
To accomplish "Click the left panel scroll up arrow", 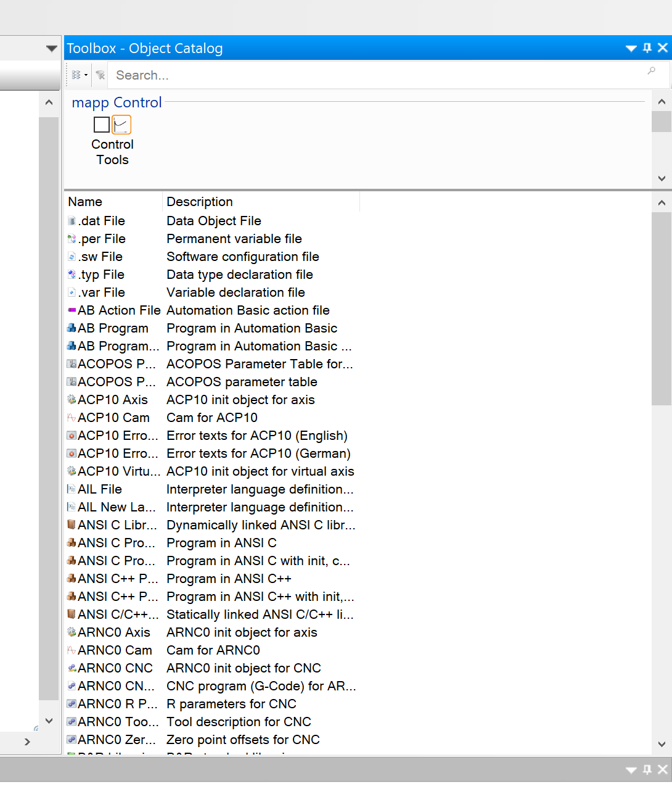I will click(49, 102).
